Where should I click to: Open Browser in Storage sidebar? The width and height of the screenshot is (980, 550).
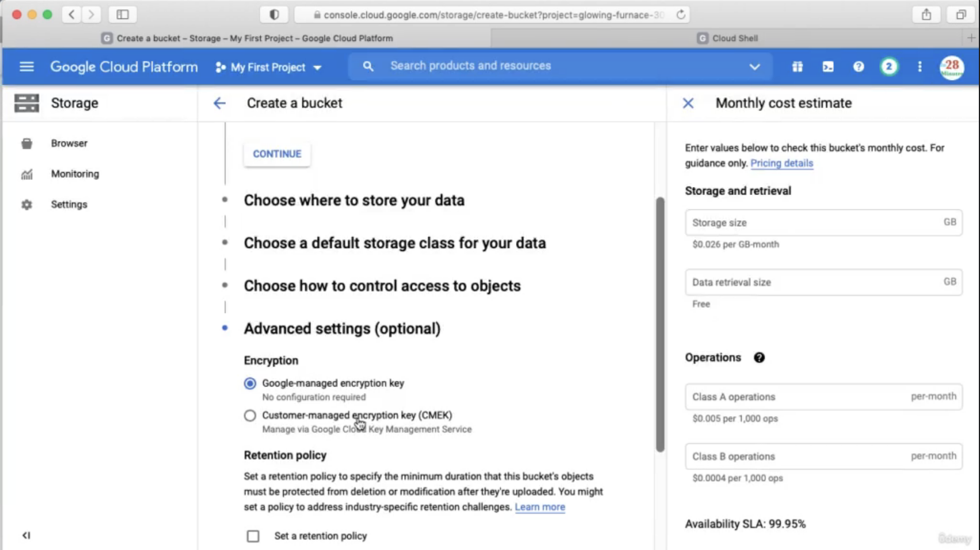click(x=69, y=143)
